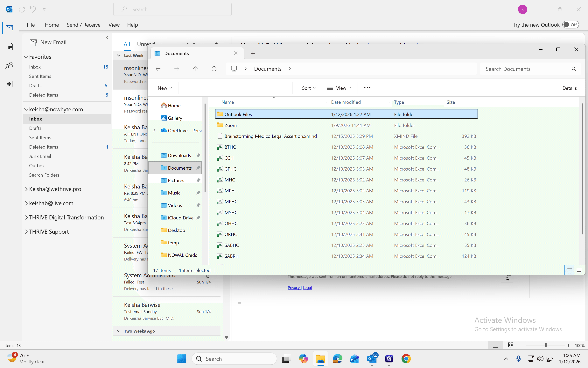Viewport: 588px width, 368px height.
Task: Click the K account avatar in Outlook
Action: point(522,10)
